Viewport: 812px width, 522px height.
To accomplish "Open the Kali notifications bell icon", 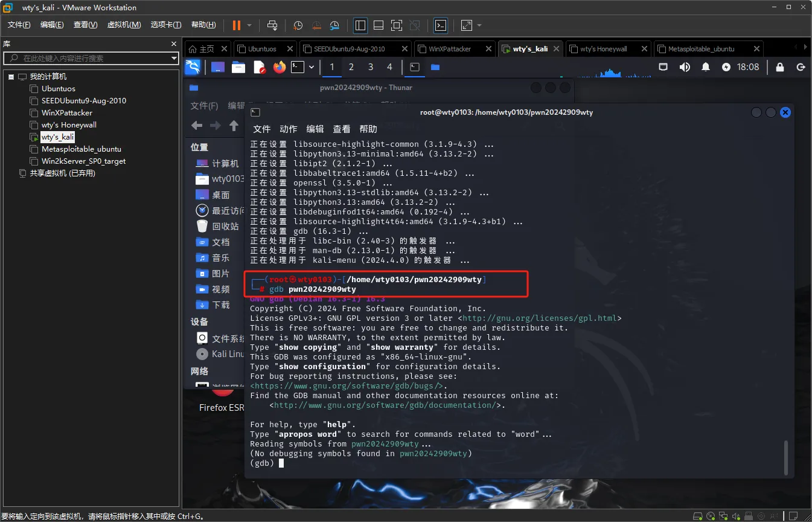I will (x=705, y=67).
